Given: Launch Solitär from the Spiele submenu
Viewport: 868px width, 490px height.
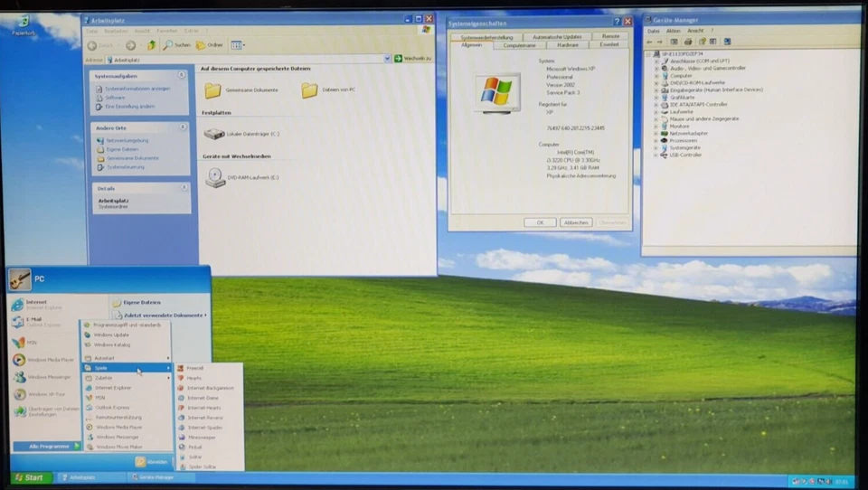Looking at the screenshot, I should pos(209,457).
